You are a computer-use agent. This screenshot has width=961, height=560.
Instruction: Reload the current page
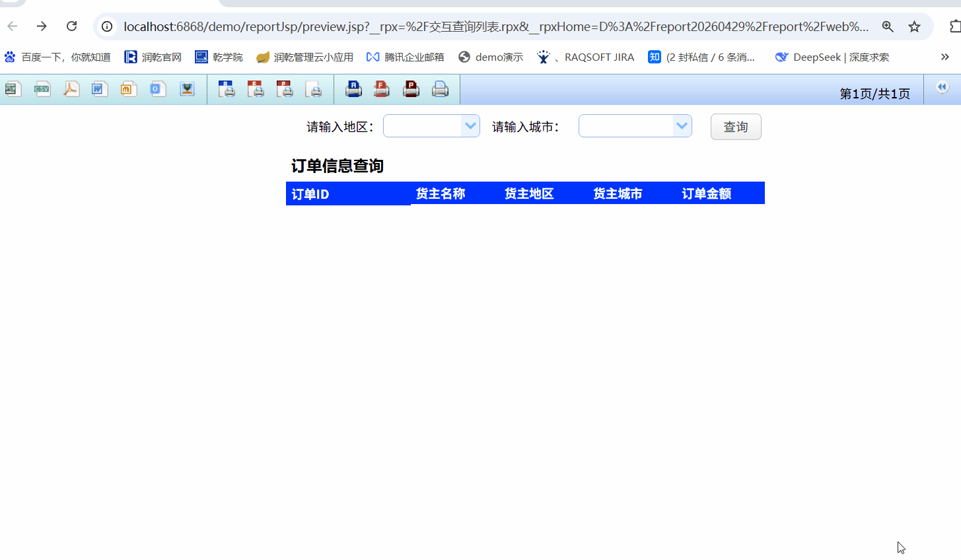(71, 26)
